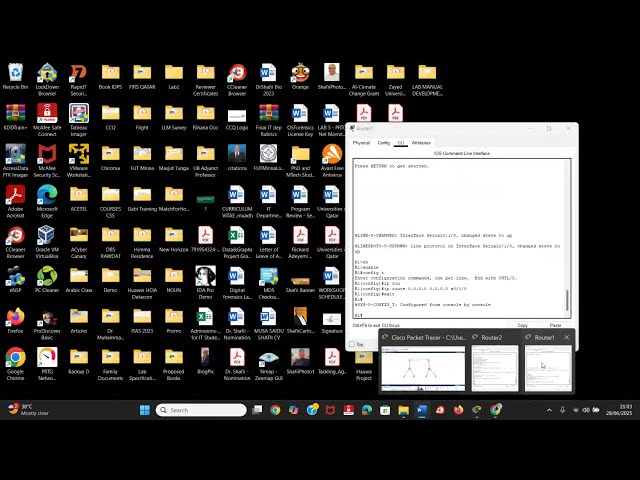Launch PC Cleaner from the desktop
This screenshot has height=480, width=640.
(47, 280)
